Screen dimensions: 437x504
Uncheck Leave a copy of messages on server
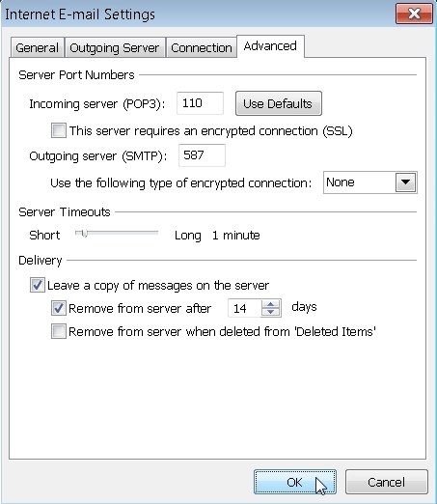[38, 285]
